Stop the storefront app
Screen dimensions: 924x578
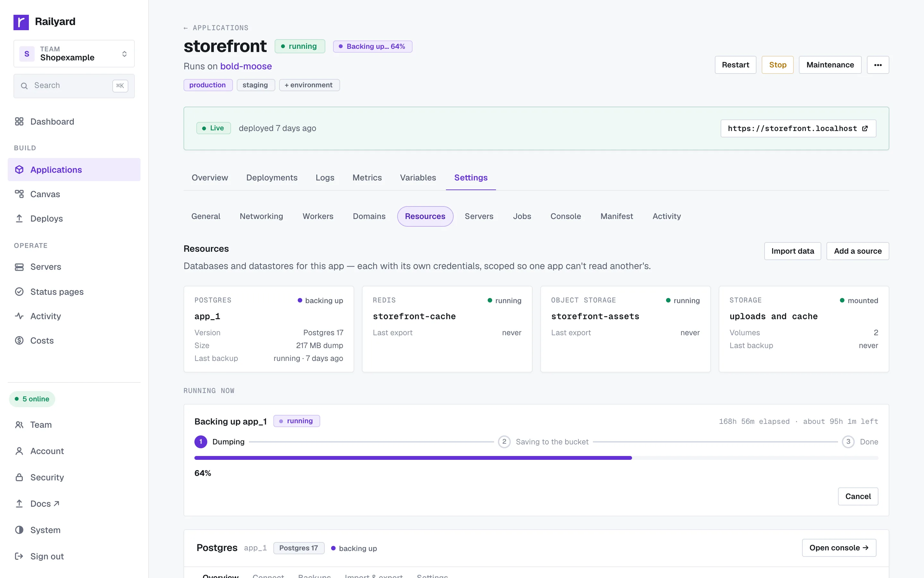coord(777,65)
